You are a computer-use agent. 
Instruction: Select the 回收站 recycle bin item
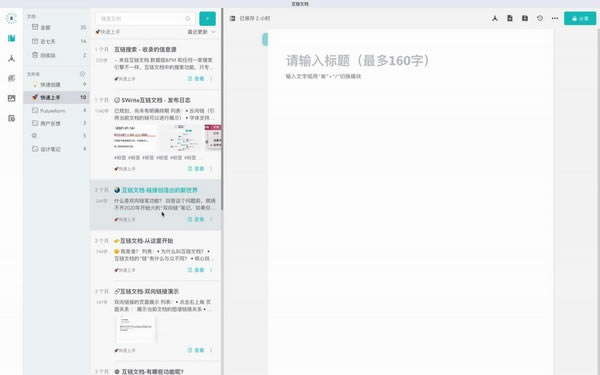[x=57, y=55]
